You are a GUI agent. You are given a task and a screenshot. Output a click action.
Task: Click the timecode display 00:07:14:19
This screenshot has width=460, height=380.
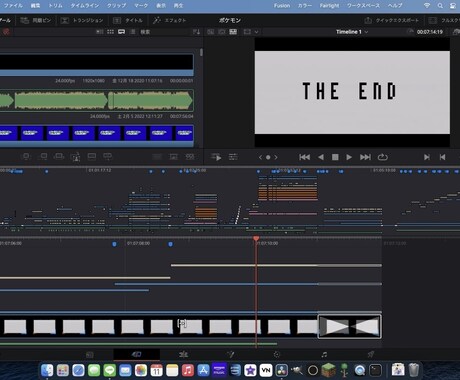pos(430,32)
